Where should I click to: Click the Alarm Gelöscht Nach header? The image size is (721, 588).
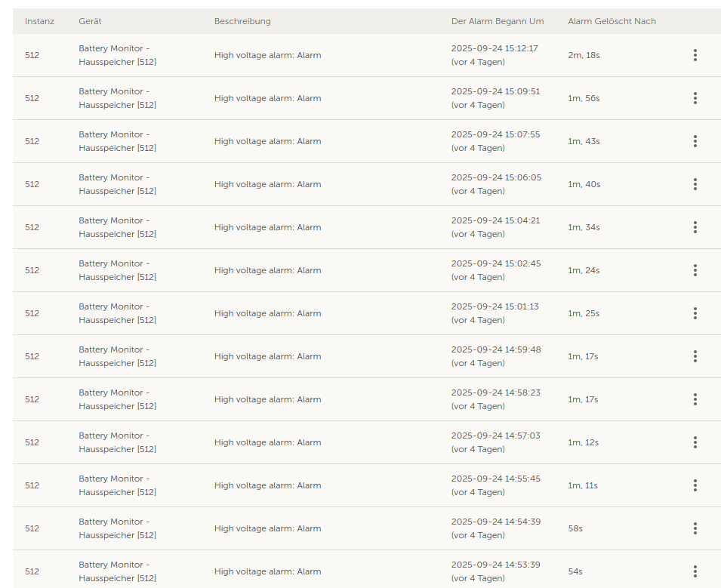(x=612, y=21)
